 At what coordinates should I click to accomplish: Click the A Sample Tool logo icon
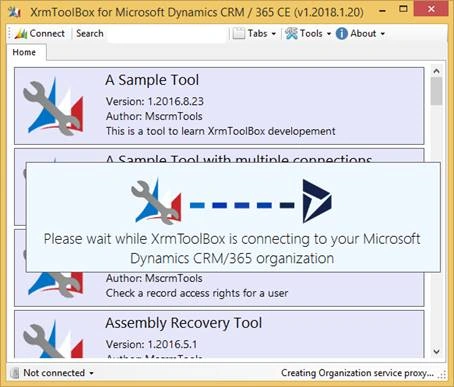53,107
